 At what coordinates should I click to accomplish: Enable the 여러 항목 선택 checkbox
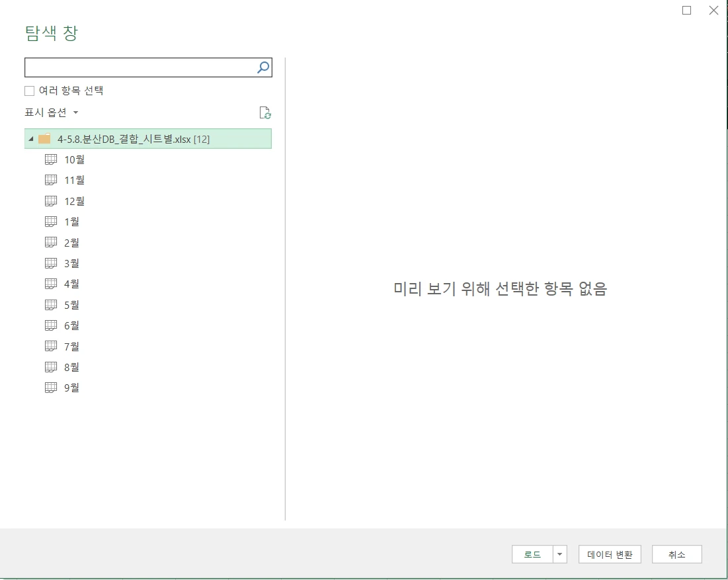coord(30,91)
